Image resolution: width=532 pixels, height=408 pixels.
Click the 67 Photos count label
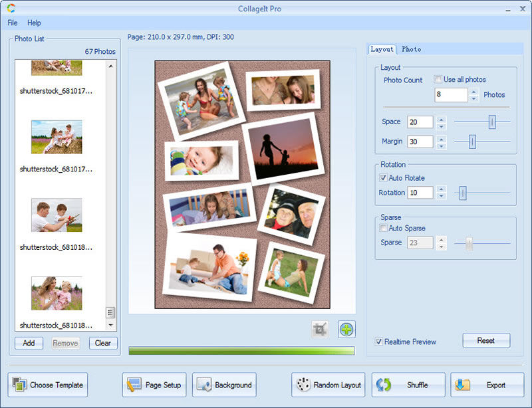click(x=100, y=52)
